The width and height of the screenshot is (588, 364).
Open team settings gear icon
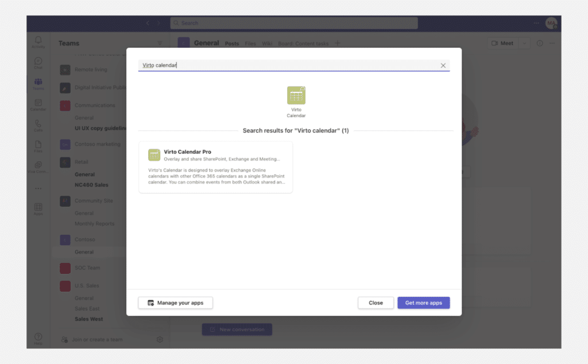pyautogui.click(x=160, y=340)
